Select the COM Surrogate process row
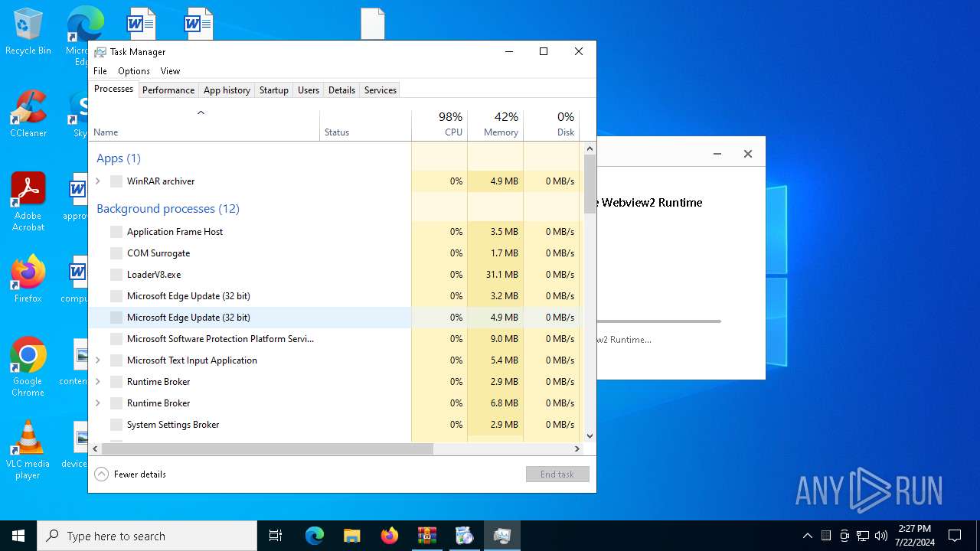 [x=336, y=253]
